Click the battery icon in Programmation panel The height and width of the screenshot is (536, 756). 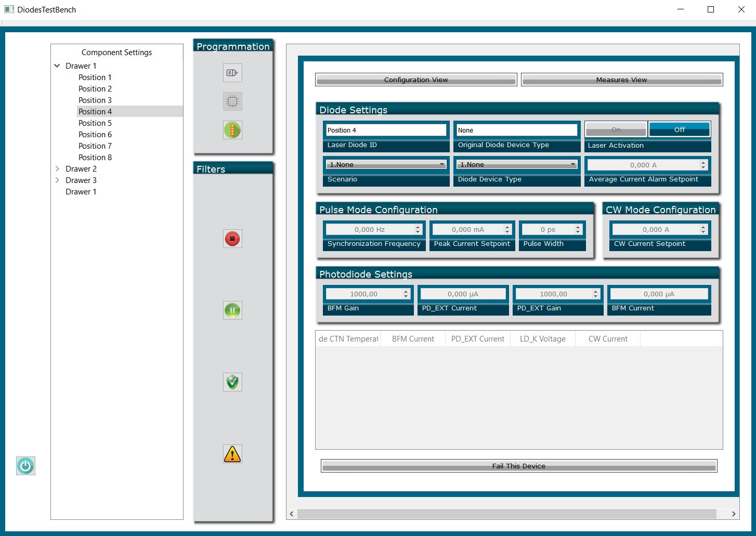[232, 73]
